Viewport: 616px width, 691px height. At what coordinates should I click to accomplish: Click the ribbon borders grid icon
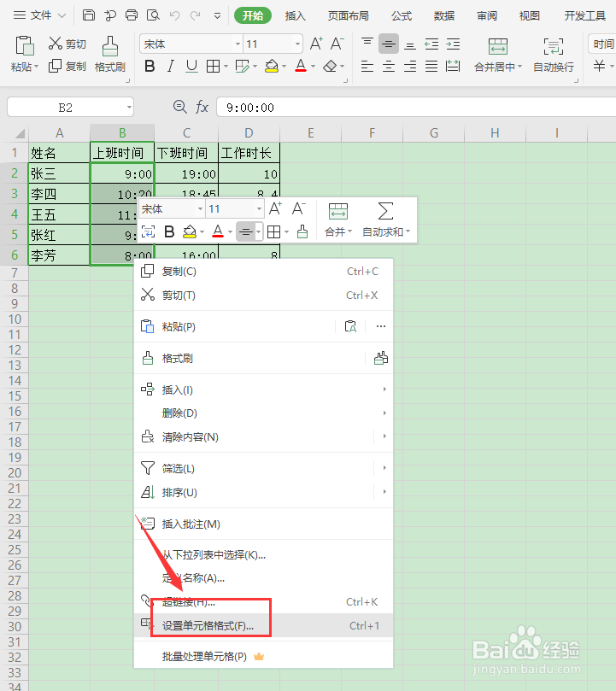(x=213, y=67)
